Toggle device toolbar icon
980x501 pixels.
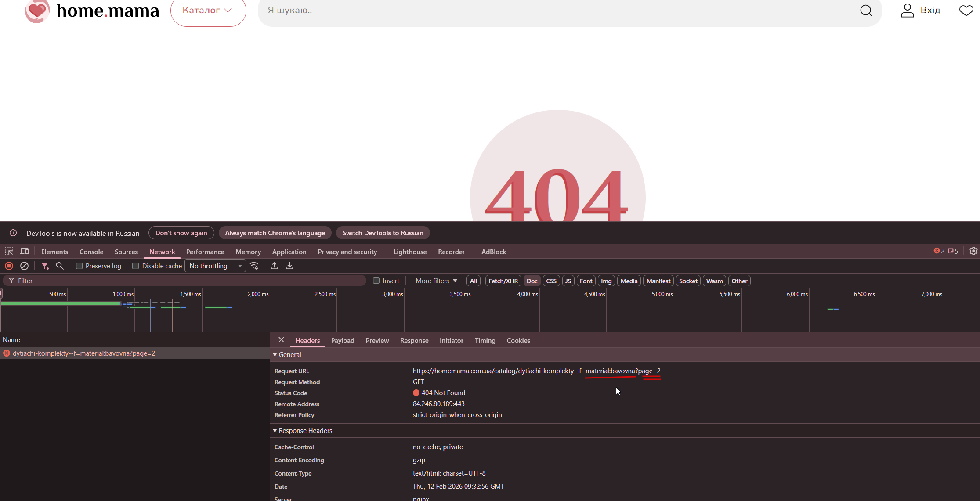tap(25, 252)
